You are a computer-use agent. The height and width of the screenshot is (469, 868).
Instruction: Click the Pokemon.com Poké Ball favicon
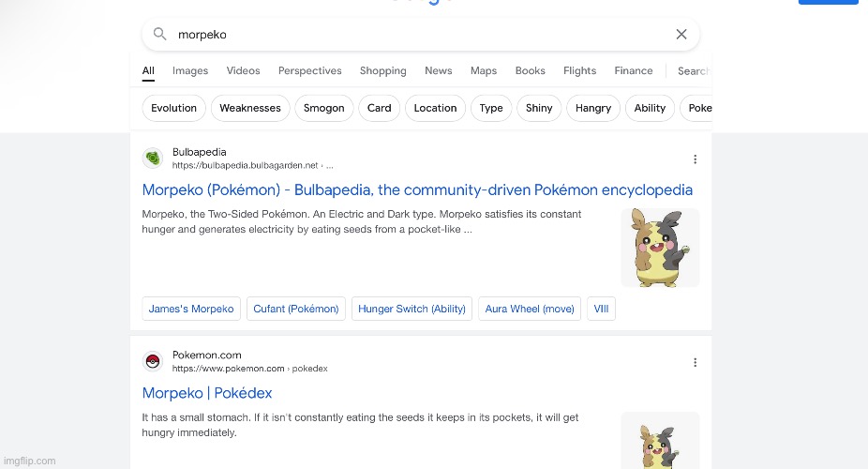(x=153, y=362)
